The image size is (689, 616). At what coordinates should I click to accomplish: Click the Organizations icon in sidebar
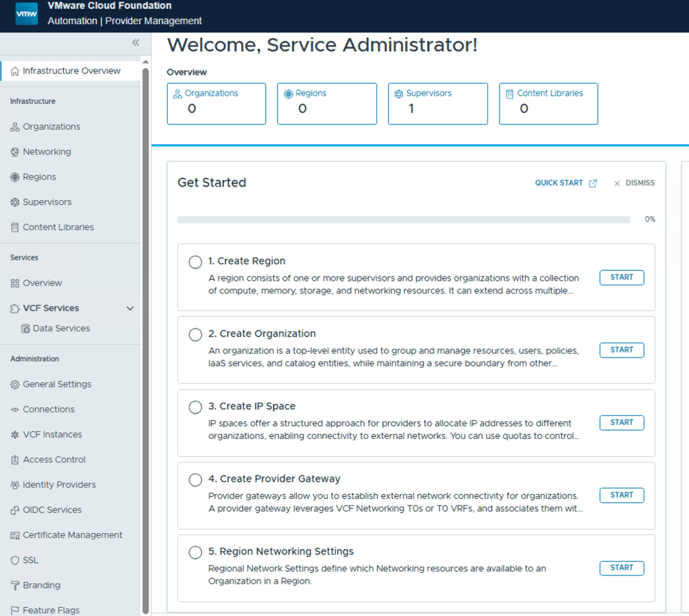pos(15,127)
